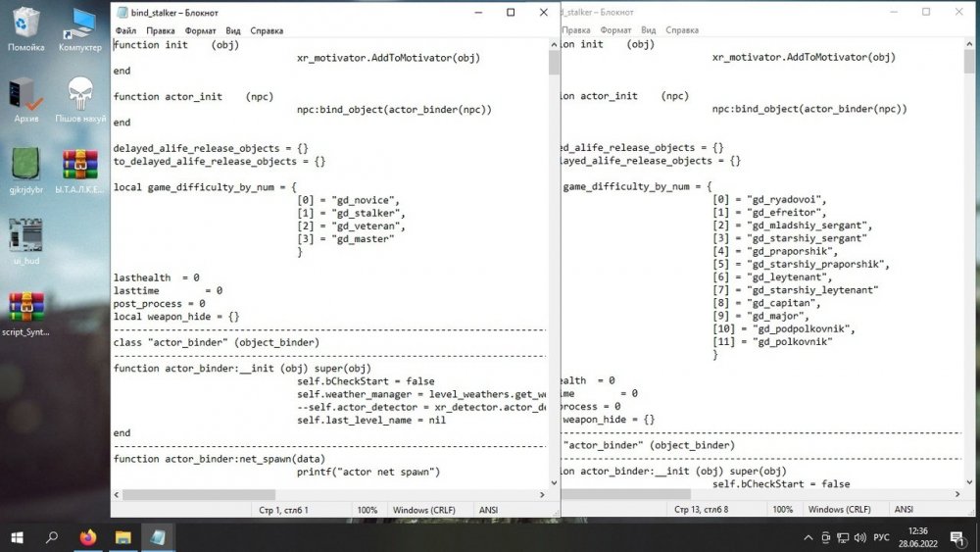The height and width of the screenshot is (552, 980).
Task: Click horizontal scrollbar thumb in left Notepad
Action: (x=199, y=494)
